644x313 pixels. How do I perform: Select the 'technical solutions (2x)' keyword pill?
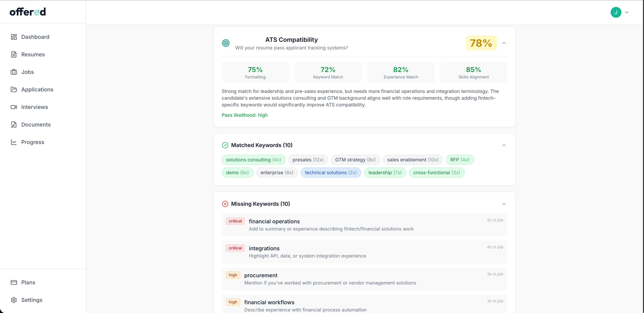pyautogui.click(x=331, y=173)
